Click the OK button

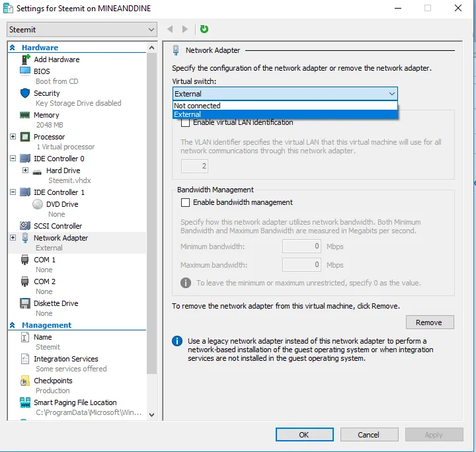(x=305, y=435)
